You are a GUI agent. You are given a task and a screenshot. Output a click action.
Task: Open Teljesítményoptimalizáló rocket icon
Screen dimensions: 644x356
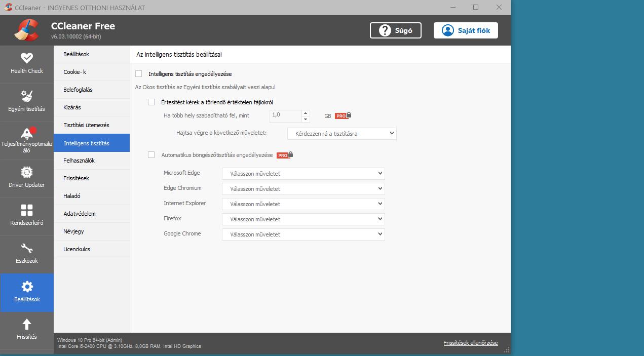tap(27, 133)
